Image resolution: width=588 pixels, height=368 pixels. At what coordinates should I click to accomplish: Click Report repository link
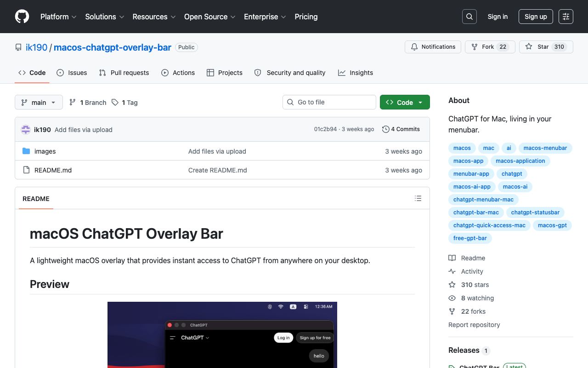(x=474, y=325)
